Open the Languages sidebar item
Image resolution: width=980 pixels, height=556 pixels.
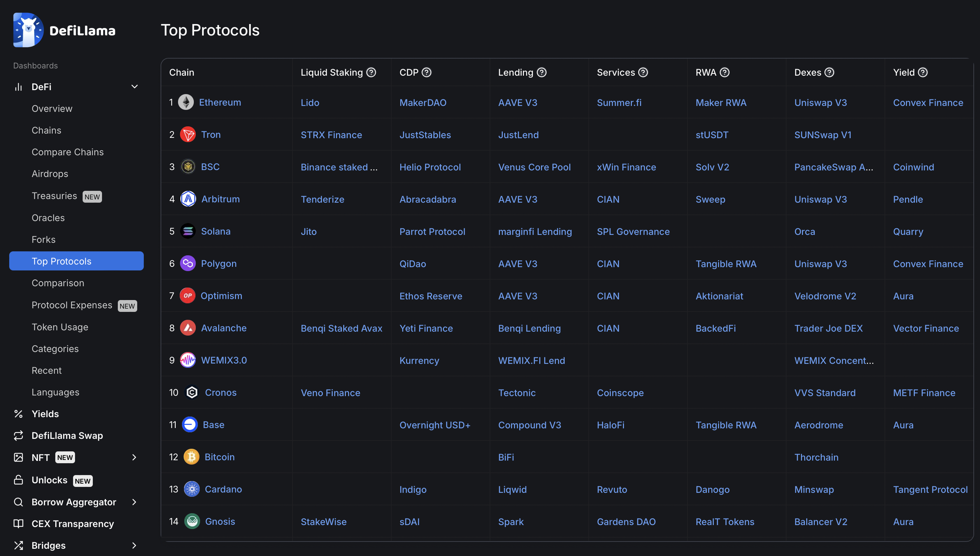(x=55, y=392)
